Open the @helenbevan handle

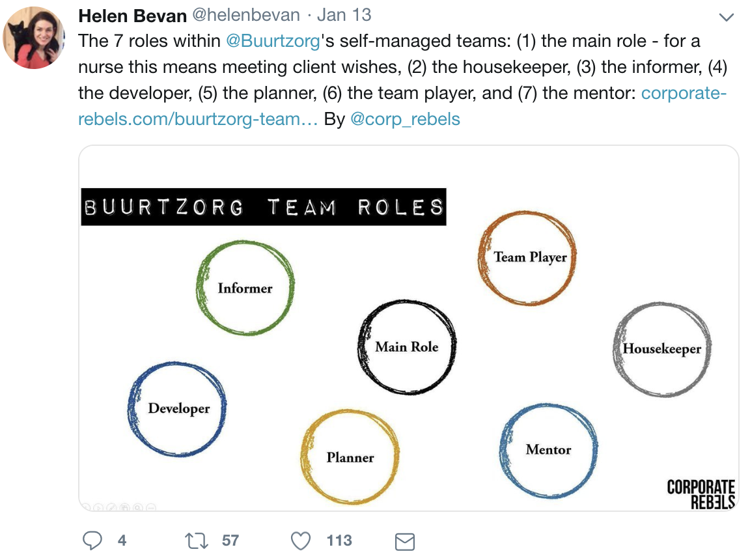point(246,16)
